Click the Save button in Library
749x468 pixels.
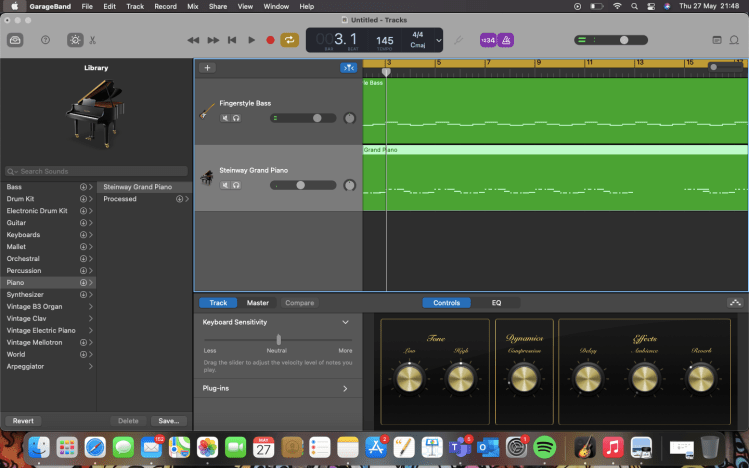click(x=168, y=421)
